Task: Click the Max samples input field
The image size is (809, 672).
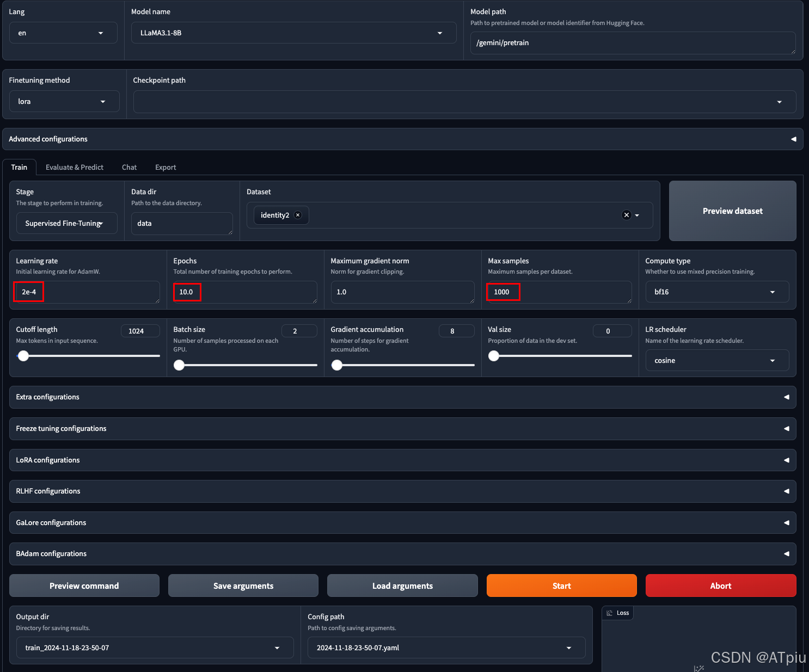Action: coord(560,292)
